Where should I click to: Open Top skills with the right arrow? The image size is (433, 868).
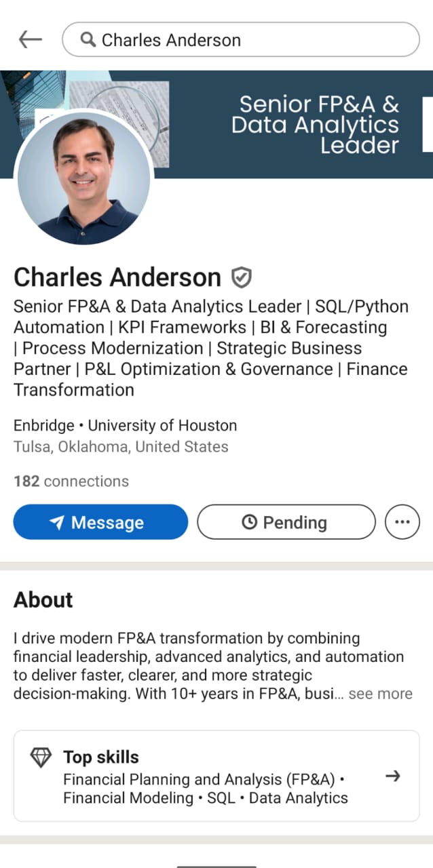coord(393,776)
